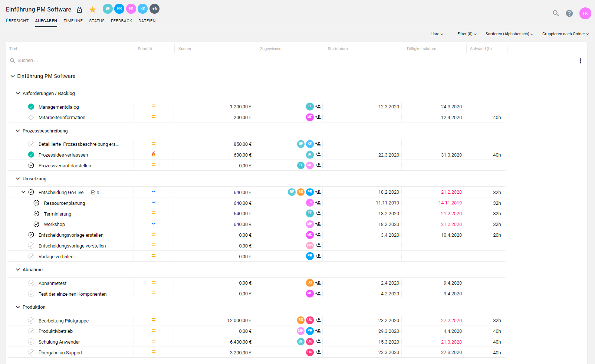Screen dimensions: 595x364
Task: Collapse subtasks of Entscheidung Go-Live
Action: coord(23,192)
